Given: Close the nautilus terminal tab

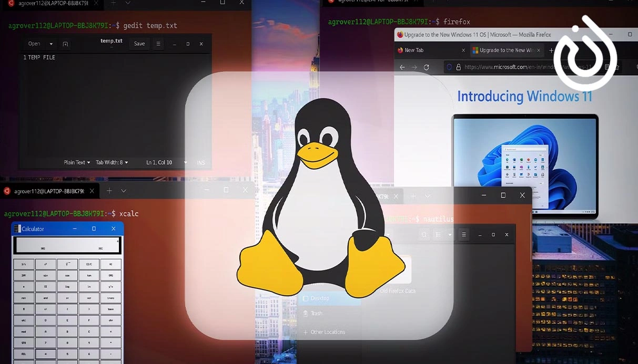Looking at the screenshot, I should 396,196.
